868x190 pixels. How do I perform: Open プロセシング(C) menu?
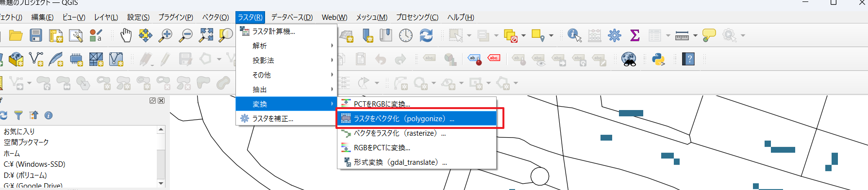[x=417, y=17]
